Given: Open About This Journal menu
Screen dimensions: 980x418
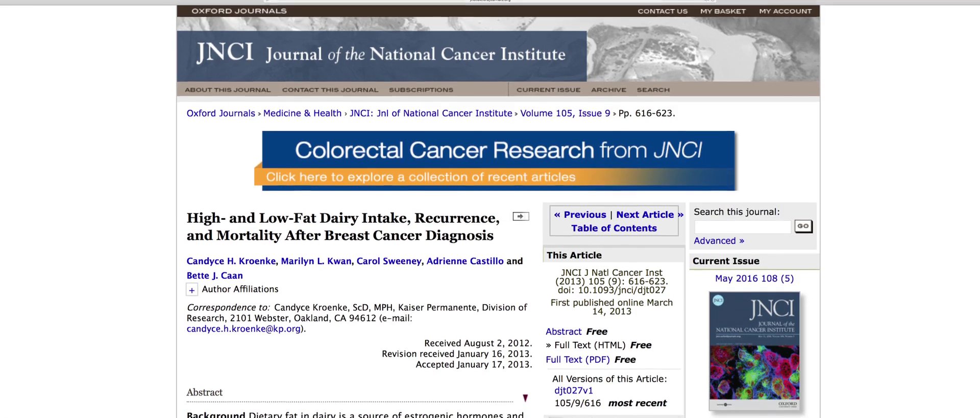Looking at the screenshot, I should 228,90.
